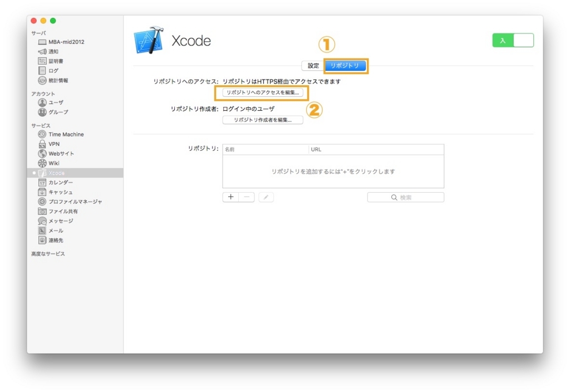Open the メール mail service icon
The height and width of the screenshot is (392, 570).
pos(42,231)
